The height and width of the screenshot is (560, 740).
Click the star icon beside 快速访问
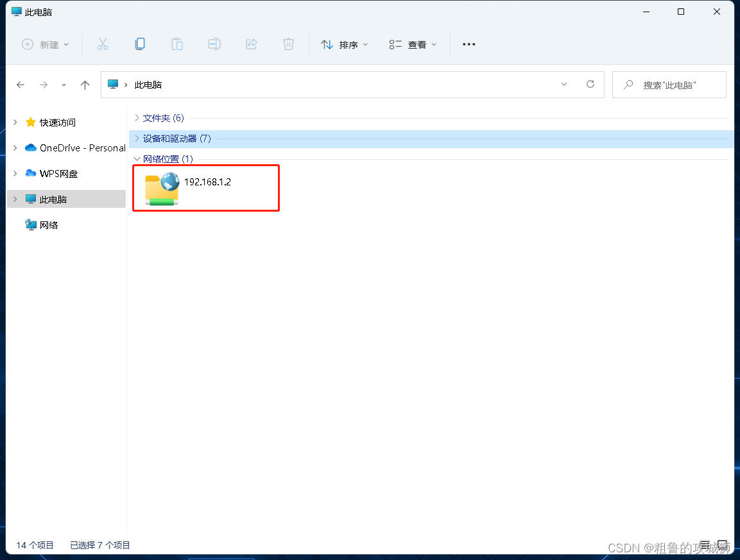tap(31, 122)
